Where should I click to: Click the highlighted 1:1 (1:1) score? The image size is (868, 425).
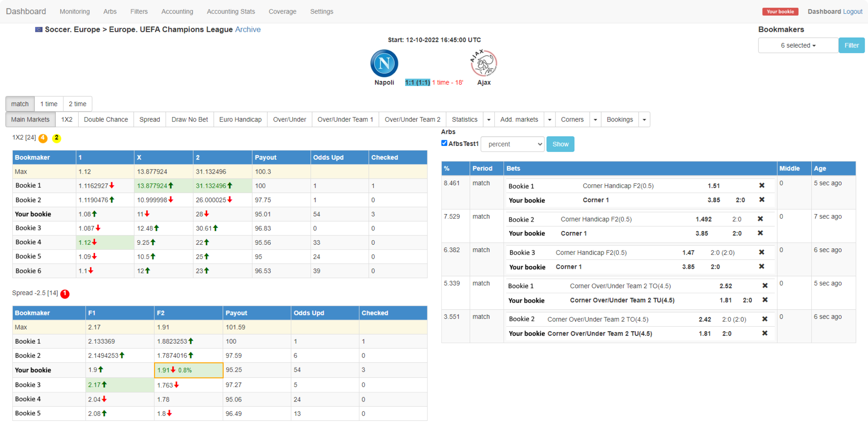(x=417, y=82)
